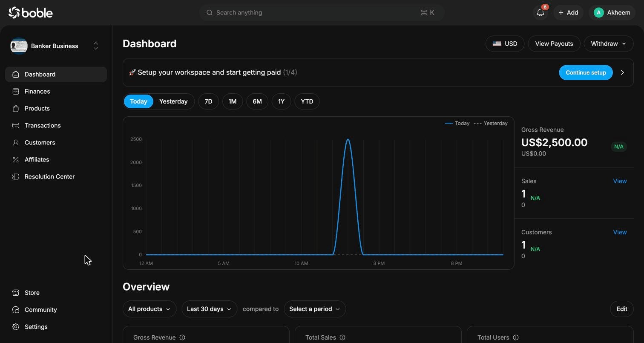Image resolution: width=644 pixels, height=343 pixels.
Task: Click the Dashboard home icon in sidebar
Action: click(16, 74)
